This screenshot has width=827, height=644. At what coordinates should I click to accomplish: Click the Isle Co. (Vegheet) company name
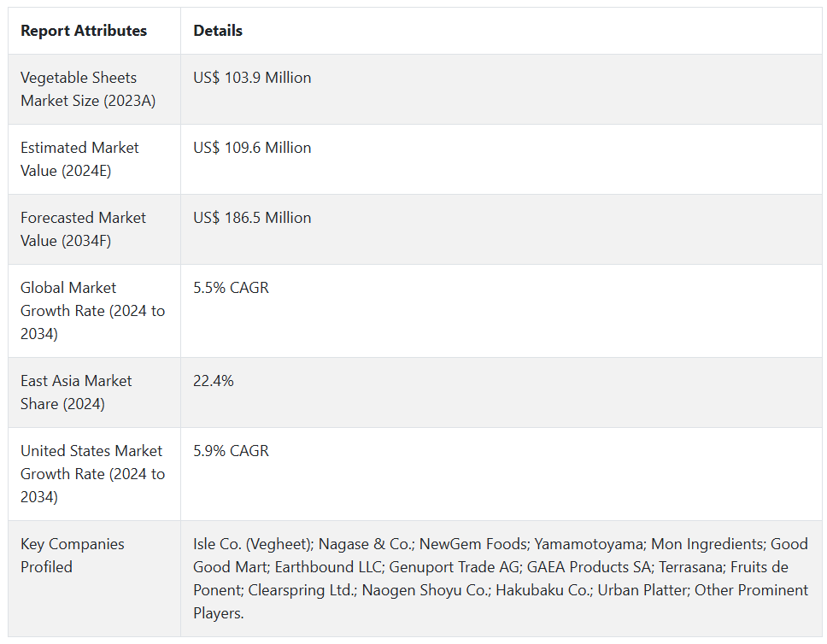tap(251, 544)
